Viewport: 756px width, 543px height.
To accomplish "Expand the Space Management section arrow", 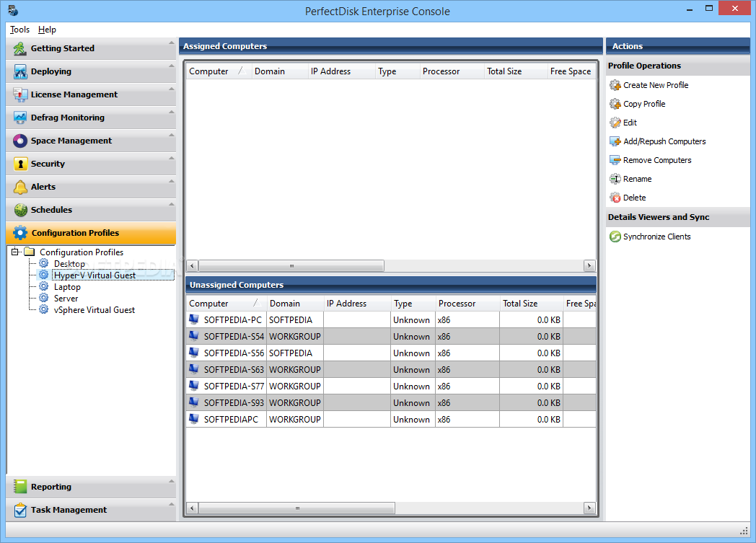I will [171, 136].
